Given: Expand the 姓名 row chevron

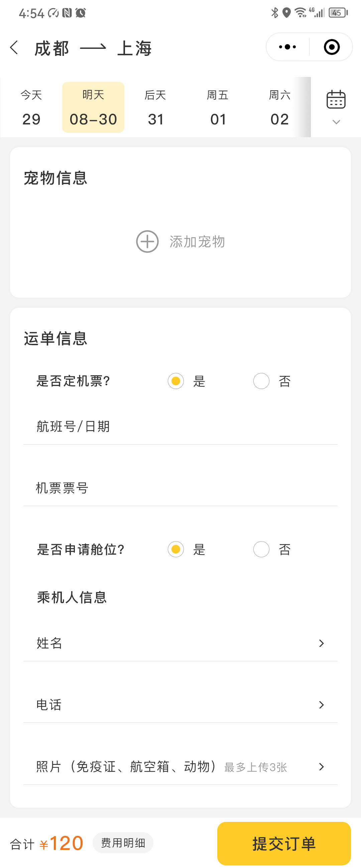Looking at the screenshot, I should (x=321, y=643).
